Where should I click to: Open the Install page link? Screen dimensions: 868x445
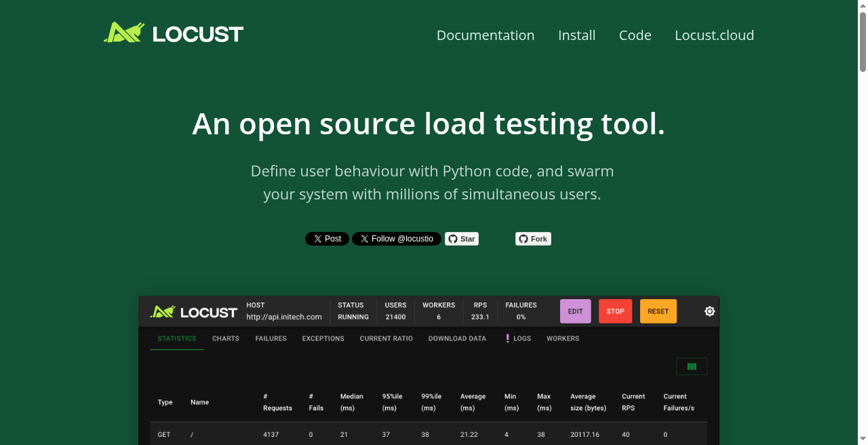pos(577,35)
